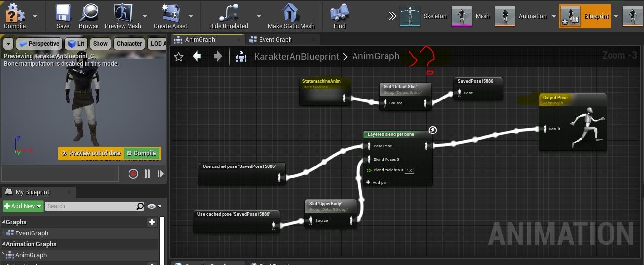The height and width of the screenshot is (265, 644).
Task: Open dropdown next to Blueprint mode
Action: (x=616, y=16)
